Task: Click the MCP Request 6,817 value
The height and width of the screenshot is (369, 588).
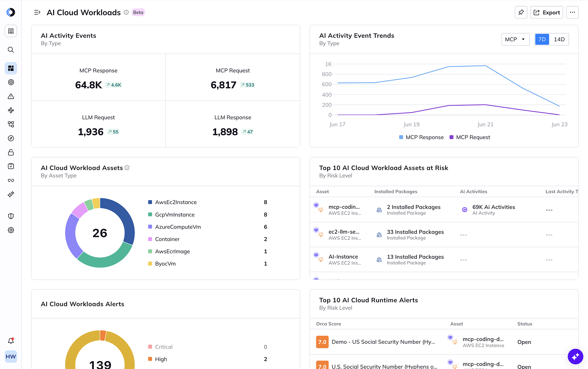Action: coord(223,85)
